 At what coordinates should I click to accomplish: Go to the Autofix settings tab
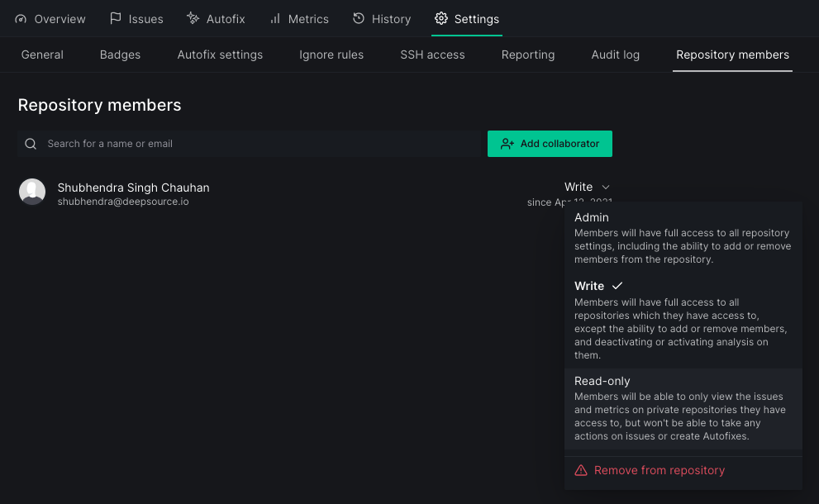click(x=220, y=55)
